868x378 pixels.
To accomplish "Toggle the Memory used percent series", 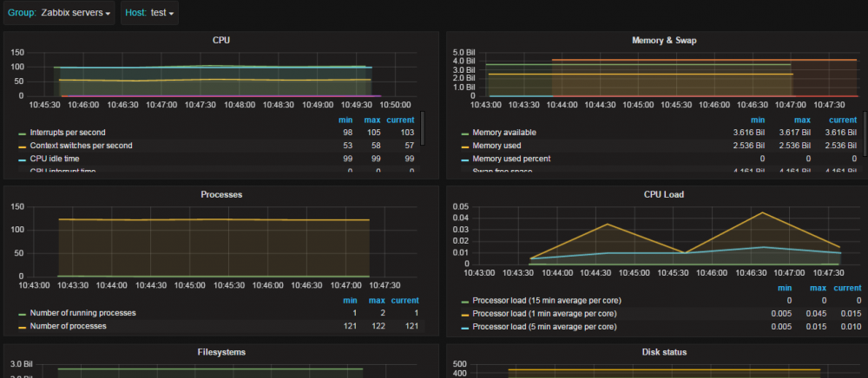I will point(511,159).
